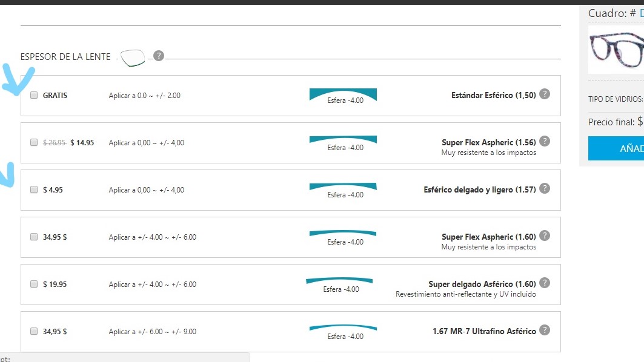
Task: Click the blue add-to-cart button
Action: (616, 148)
